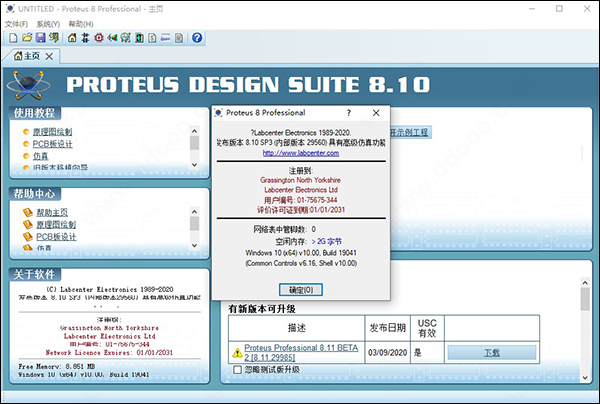Open the 文件(F) menu
This screenshot has width=600, height=404.
[x=15, y=21]
